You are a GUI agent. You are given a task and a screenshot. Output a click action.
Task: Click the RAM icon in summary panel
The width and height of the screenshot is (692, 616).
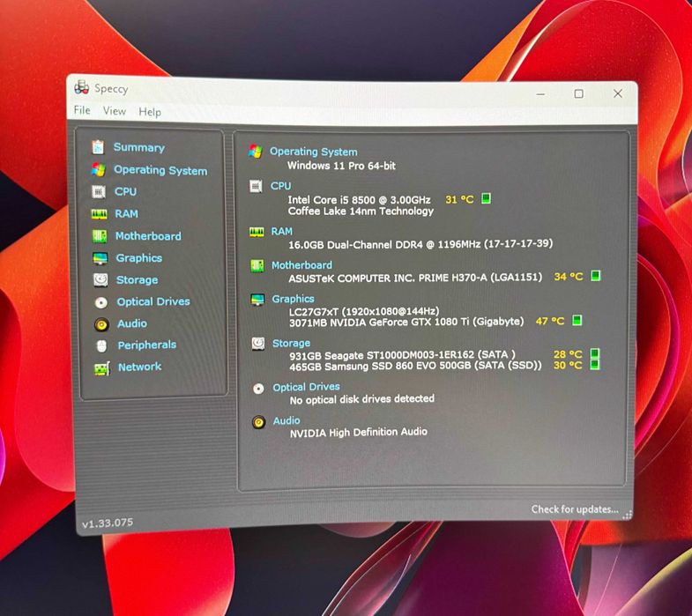click(x=257, y=232)
